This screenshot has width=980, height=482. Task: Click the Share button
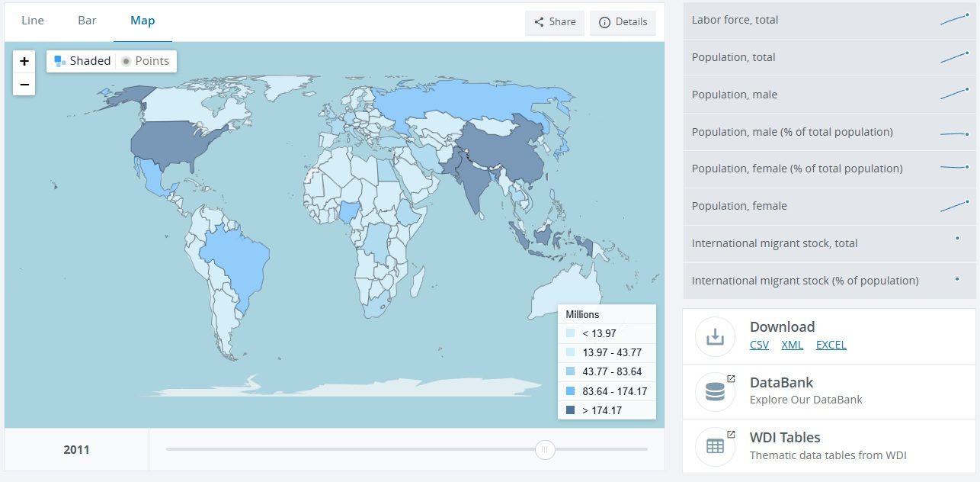(x=555, y=22)
